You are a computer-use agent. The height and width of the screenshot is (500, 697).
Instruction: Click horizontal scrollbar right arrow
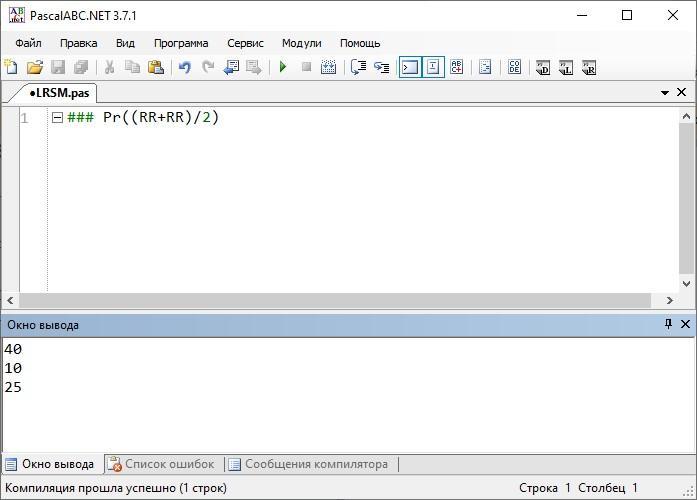(x=669, y=300)
